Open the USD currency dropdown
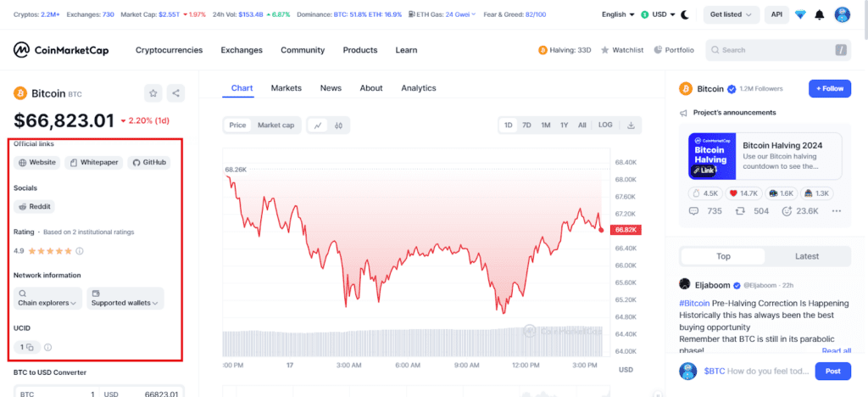Screen dimensions: 868x397 (x=658, y=14)
